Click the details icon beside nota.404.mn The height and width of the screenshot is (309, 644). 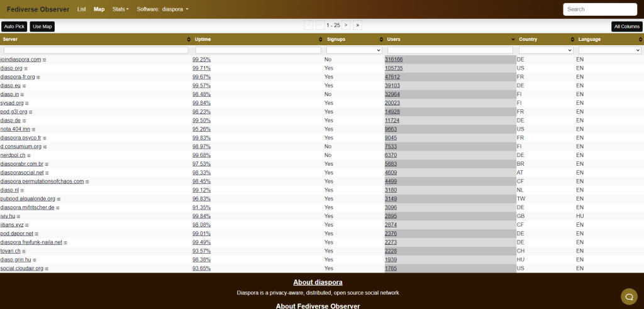pyautogui.click(x=34, y=129)
